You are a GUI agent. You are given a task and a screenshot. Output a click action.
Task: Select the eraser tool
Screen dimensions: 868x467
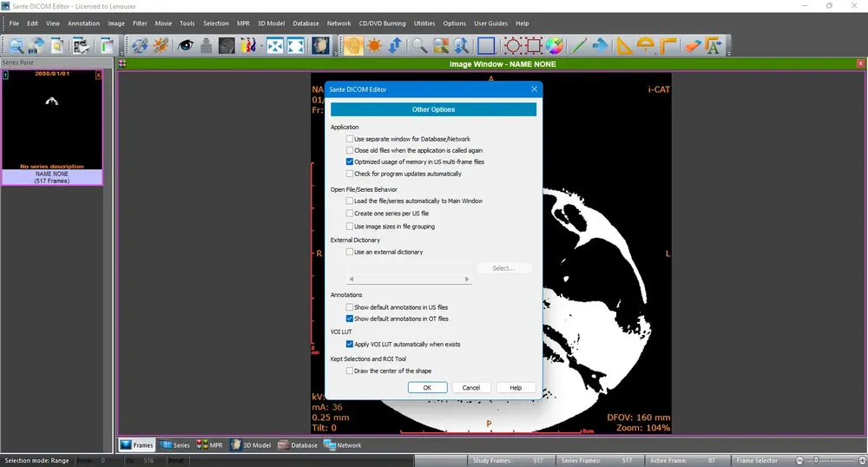coord(693,45)
